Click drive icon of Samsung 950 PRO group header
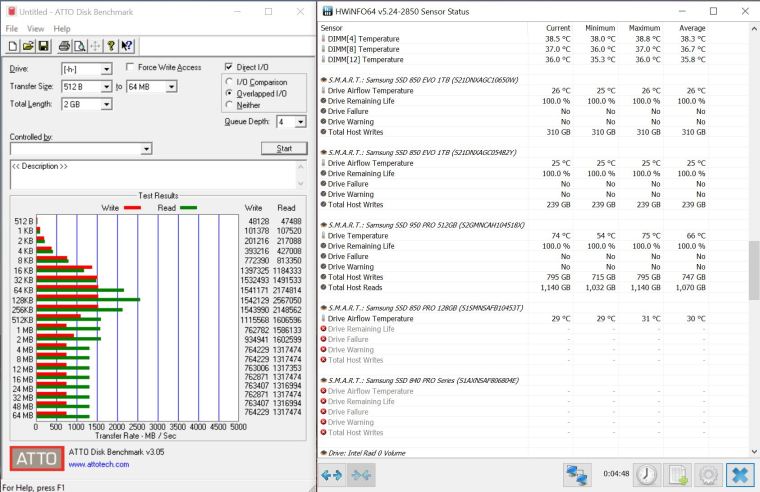 [x=323, y=225]
